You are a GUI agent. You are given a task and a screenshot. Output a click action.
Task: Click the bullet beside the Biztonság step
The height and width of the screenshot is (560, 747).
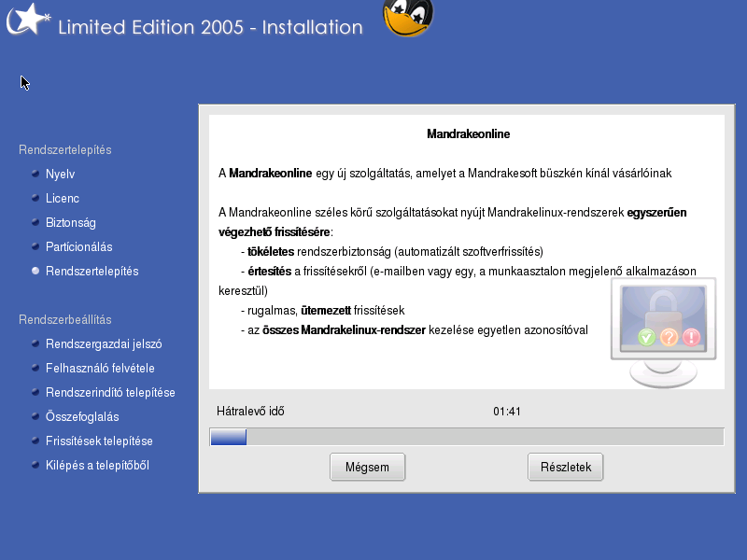tap(35, 222)
